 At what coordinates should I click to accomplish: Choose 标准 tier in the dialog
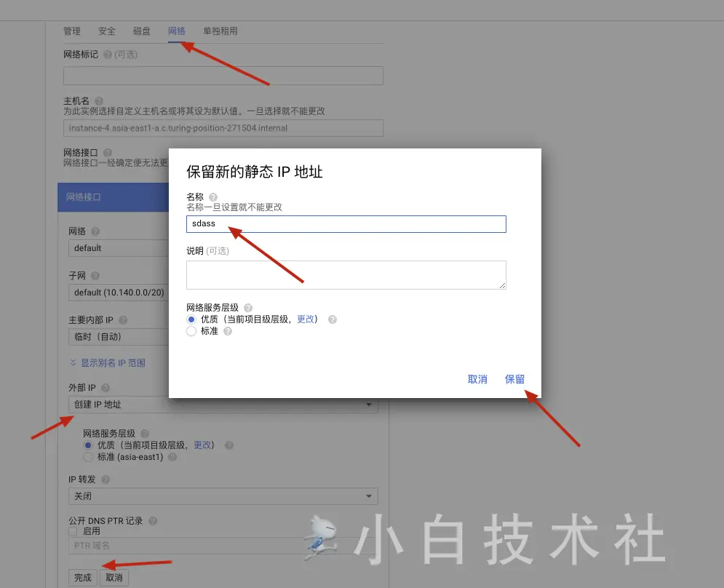pyautogui.click(x=191, y=332)
